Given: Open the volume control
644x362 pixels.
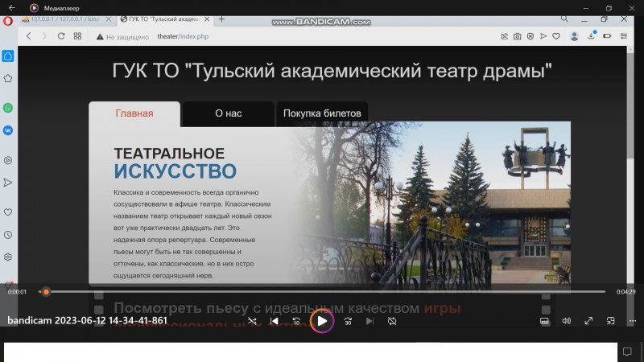Looking at the screenshot, I should [x=567, y=321].
